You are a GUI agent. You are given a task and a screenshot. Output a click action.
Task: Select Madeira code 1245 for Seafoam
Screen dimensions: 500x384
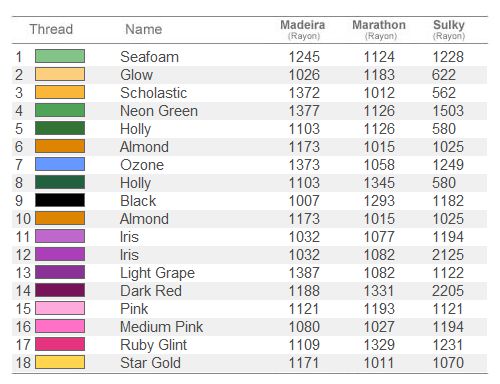(x=304, y=57)
